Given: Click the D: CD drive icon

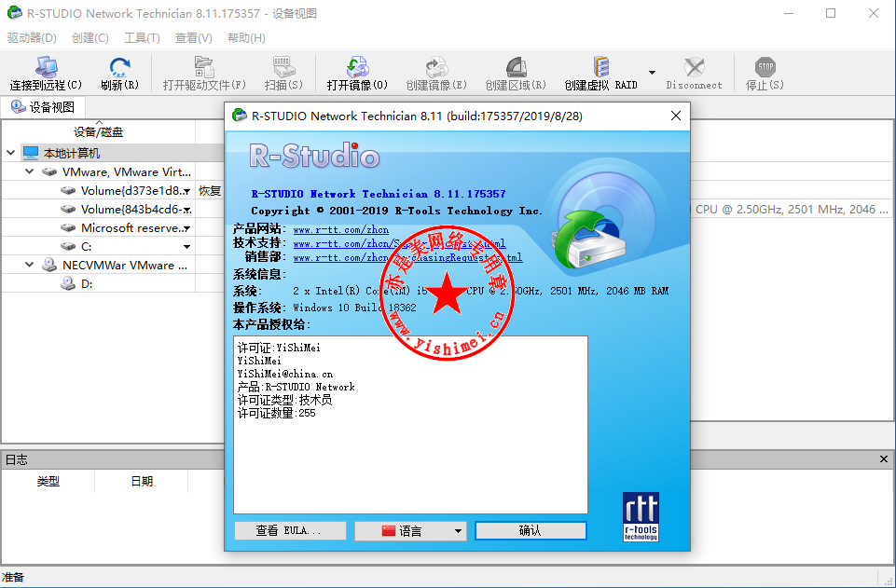Looking at the screenshot, I should [68, 283].
